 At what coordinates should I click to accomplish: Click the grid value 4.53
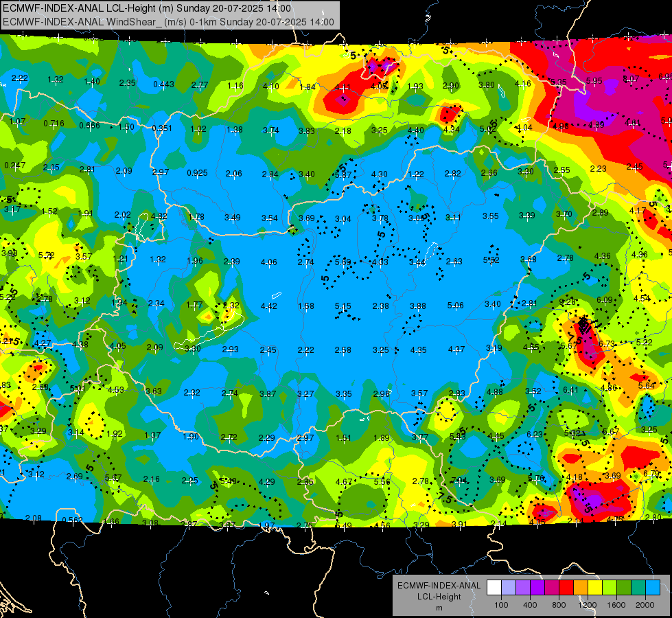[116, 390]
